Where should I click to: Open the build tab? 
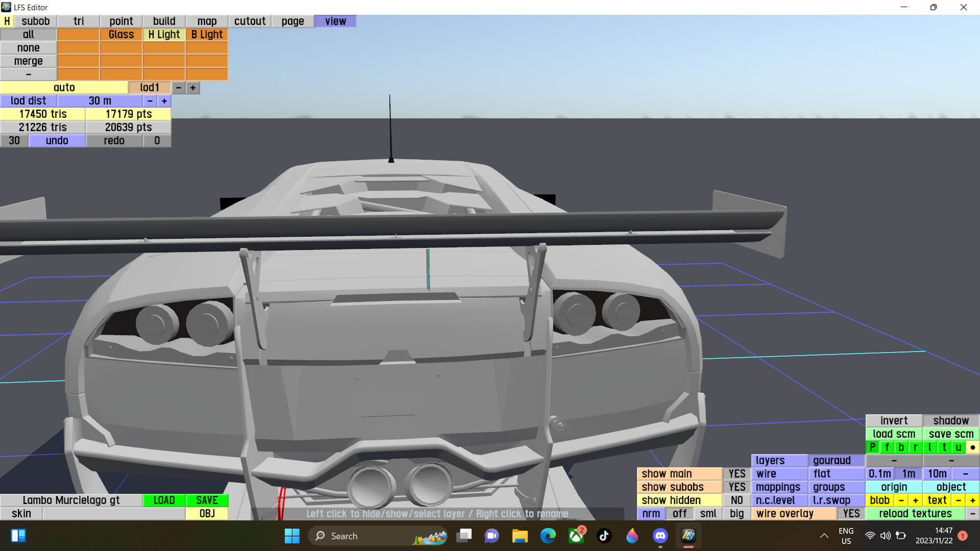pyautogui.click(x=164, y=21)
